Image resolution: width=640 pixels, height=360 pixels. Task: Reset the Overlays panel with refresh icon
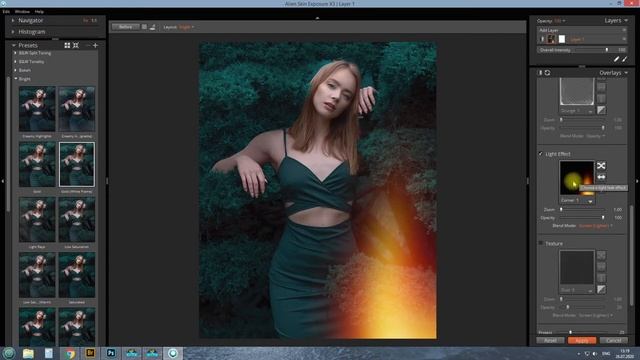click(548, 73)
